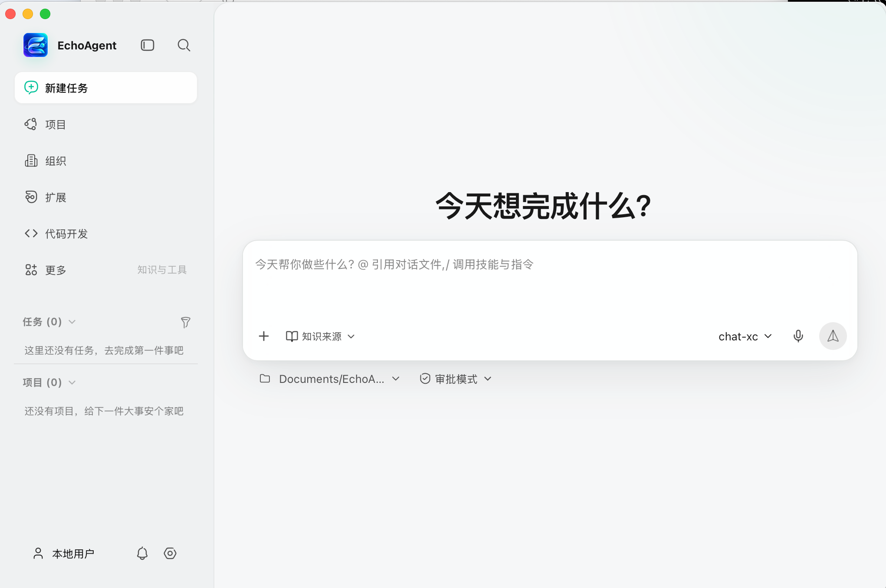This screenshot has height=588, width=886.
Task: Click the 今天想完成什么? heading
Action: [x=543, y=206]
